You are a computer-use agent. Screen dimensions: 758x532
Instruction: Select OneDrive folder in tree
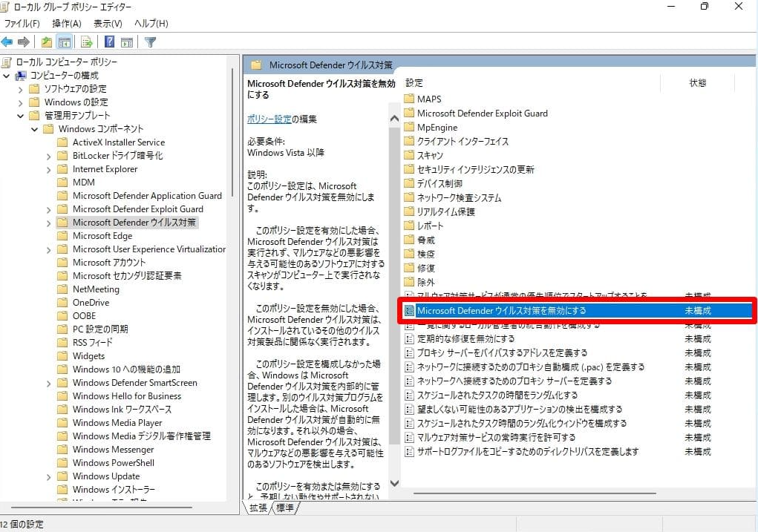[x=91, y=303]
